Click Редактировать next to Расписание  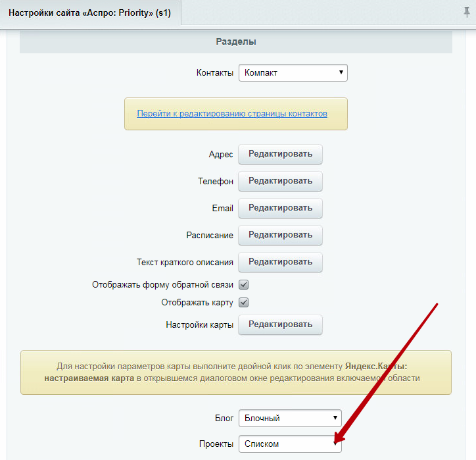click(x=280, y=235)
